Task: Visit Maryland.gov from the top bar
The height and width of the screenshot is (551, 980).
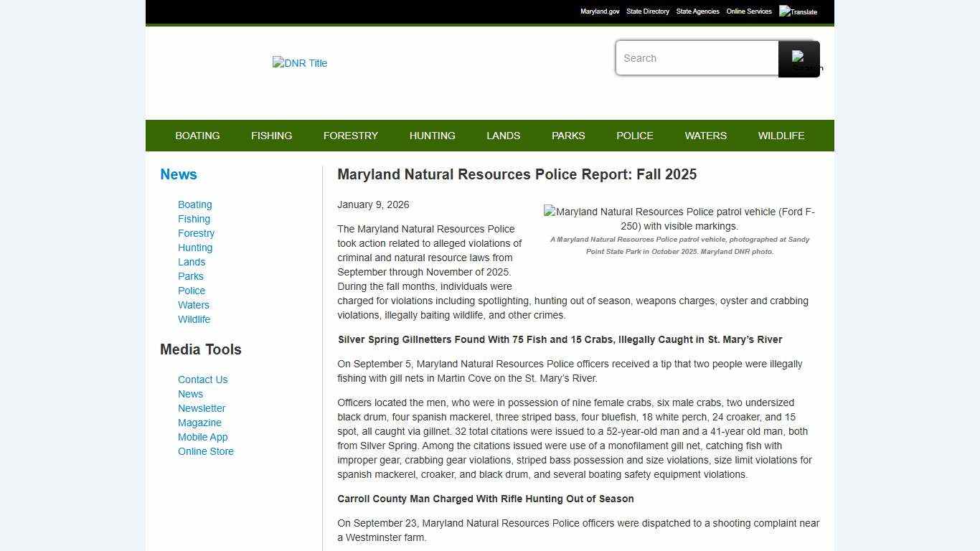Action: pos(600,11)
